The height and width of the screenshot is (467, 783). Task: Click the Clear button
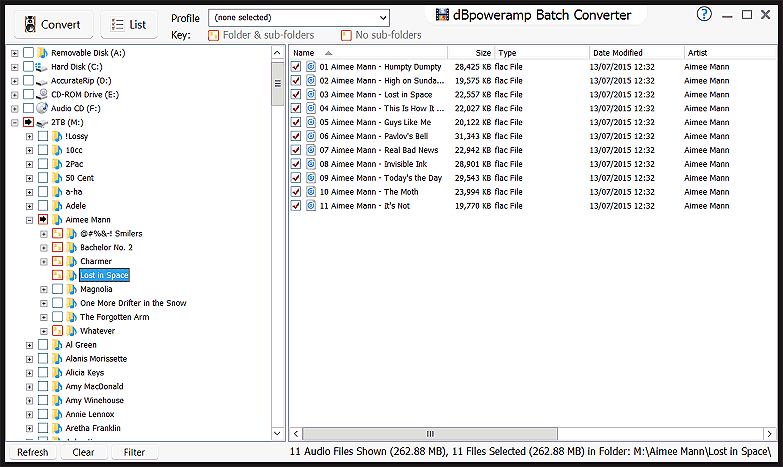pos(83,453)
